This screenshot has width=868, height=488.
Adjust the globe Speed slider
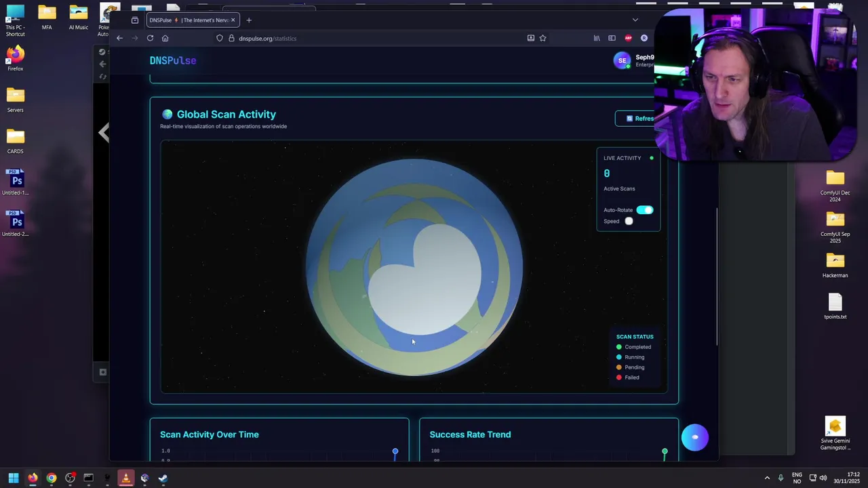tap(629, 221)
